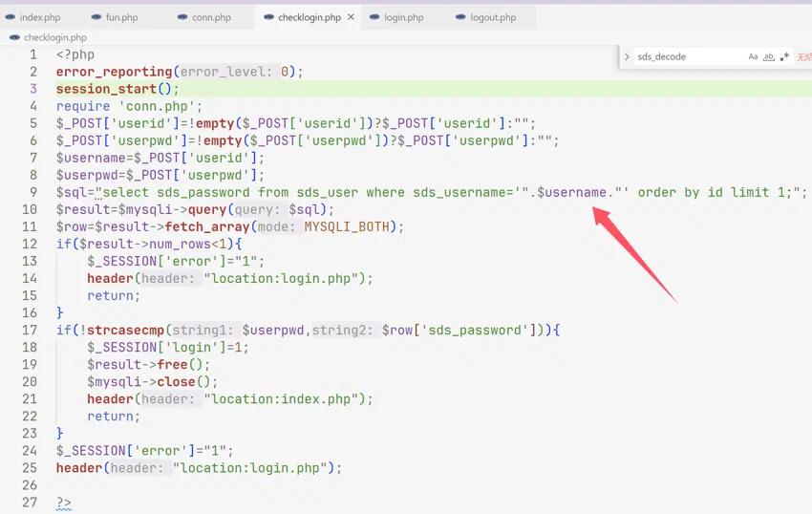Click line number 17 in gutter
812x514 pixels.
click(x=30, y=330)
